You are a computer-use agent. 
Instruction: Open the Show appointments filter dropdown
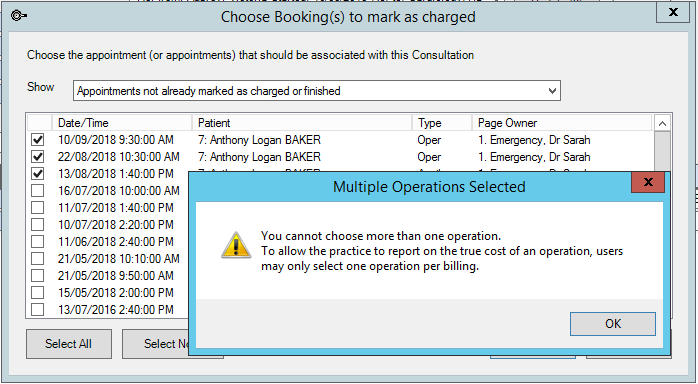552,91
